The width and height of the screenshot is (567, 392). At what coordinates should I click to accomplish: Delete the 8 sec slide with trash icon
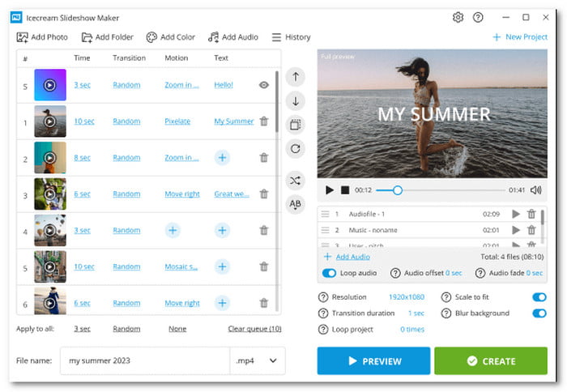click(x=264, y=158)
